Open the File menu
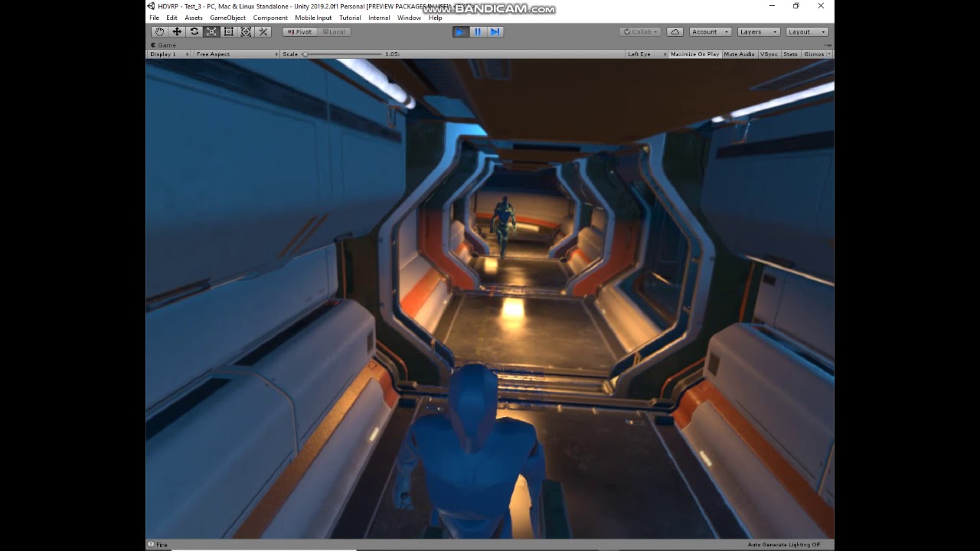The image size is (980, 551). (154, 18)
